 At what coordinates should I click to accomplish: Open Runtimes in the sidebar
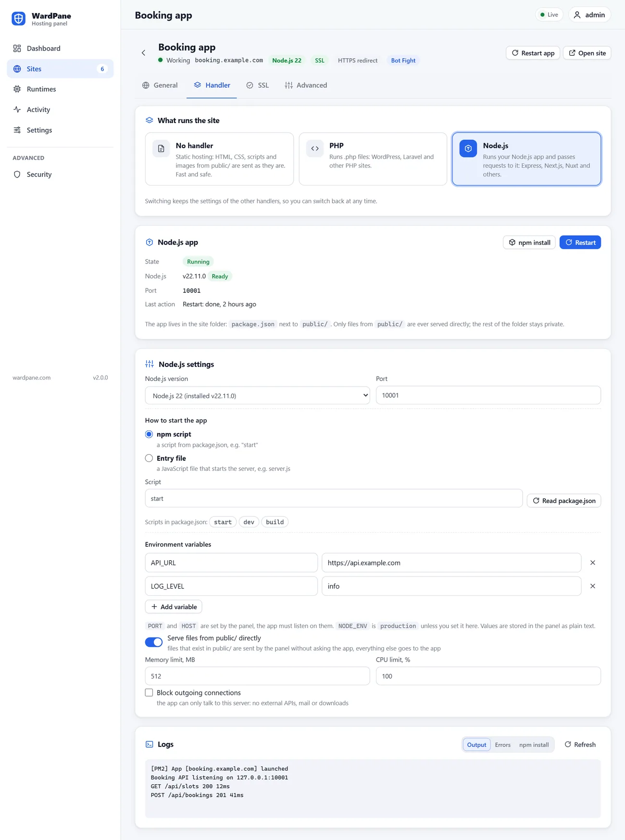point(60,89)
